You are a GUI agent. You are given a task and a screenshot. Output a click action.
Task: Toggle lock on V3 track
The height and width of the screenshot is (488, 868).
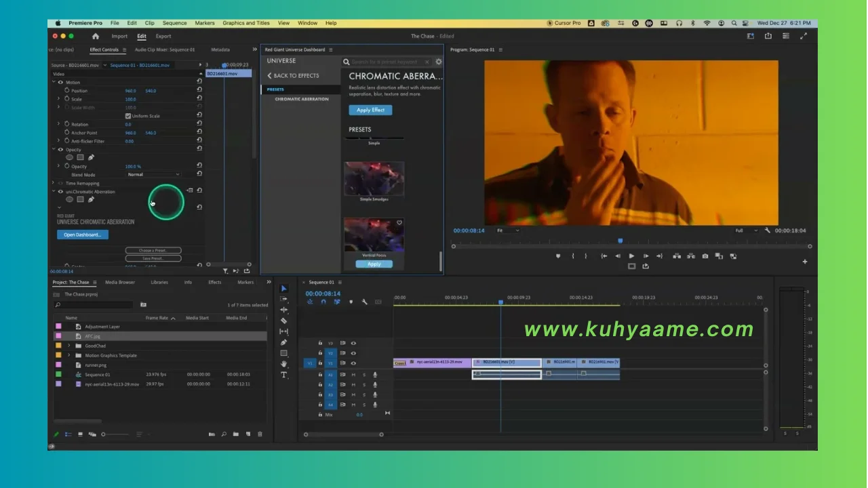coord(321,343)
